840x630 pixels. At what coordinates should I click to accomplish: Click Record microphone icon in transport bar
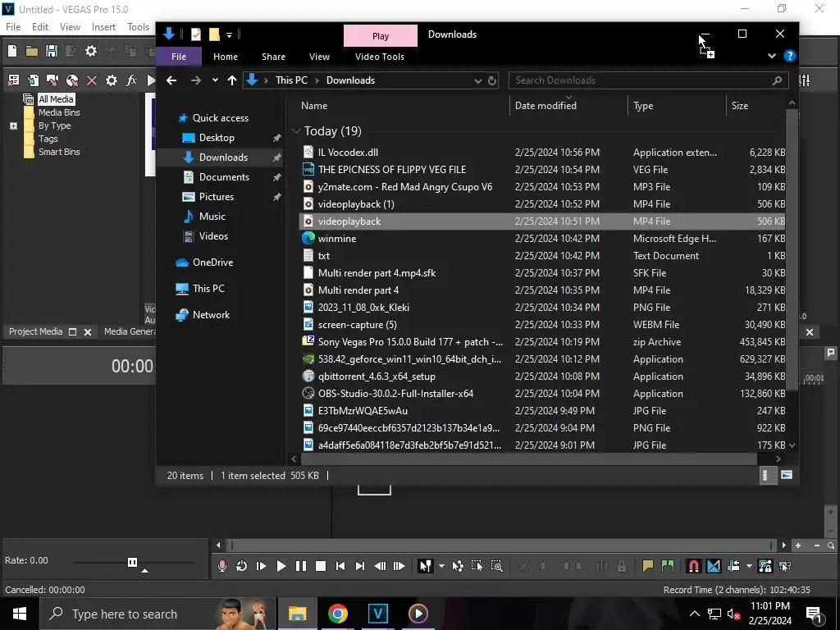click(221, 566)
